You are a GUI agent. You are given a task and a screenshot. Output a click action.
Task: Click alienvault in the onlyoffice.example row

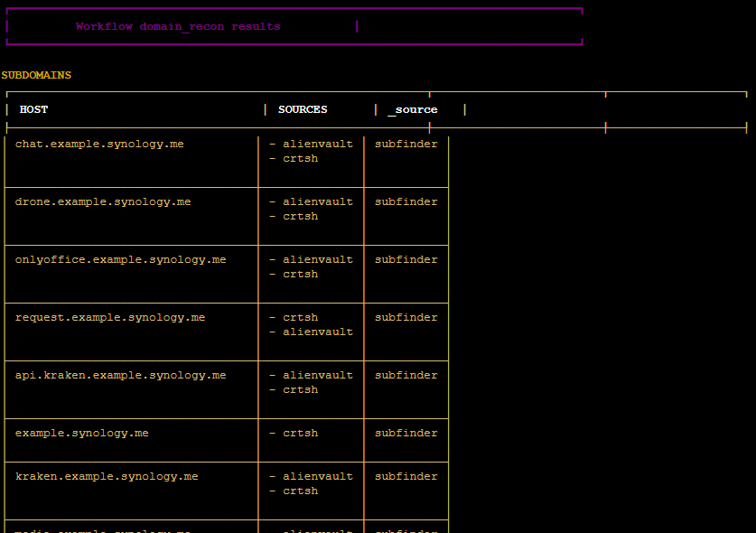tap(318, 259)
